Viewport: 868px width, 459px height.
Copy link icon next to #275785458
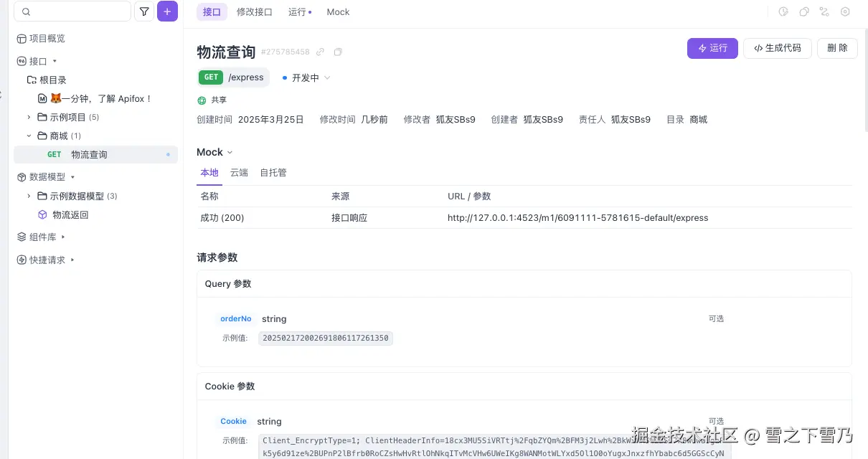point(321,52)
